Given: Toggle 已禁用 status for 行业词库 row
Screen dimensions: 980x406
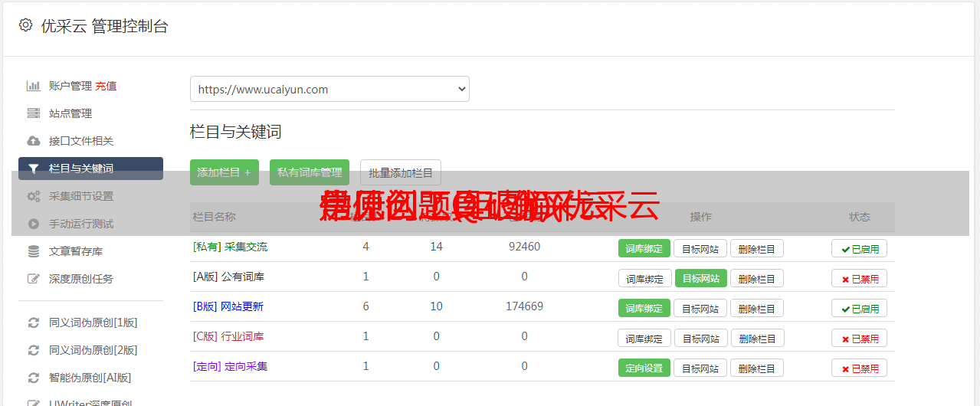Looking at the screenshot, I should point(859,338).
